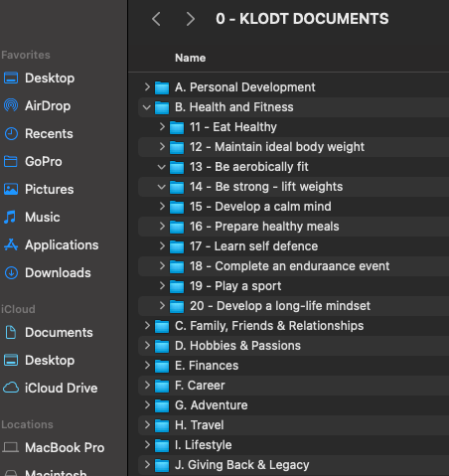The height and width of the screenshot is (476, 449).
Task: Collapse the B. Health and Fitness folder
Action: point(147,107)
